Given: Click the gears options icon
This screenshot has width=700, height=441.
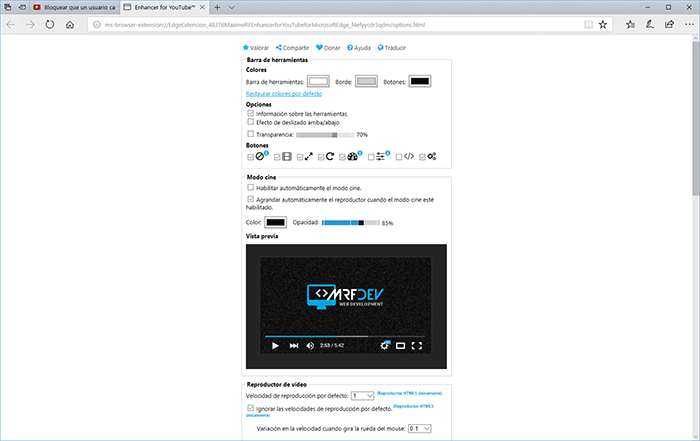Looking at the screenshot, I should point(432,156).
